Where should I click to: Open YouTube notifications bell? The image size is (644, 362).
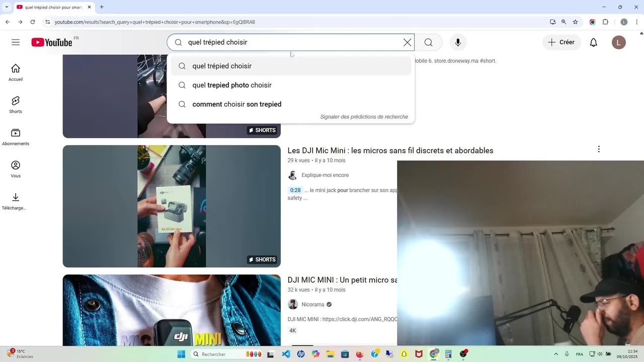point(594,42)
